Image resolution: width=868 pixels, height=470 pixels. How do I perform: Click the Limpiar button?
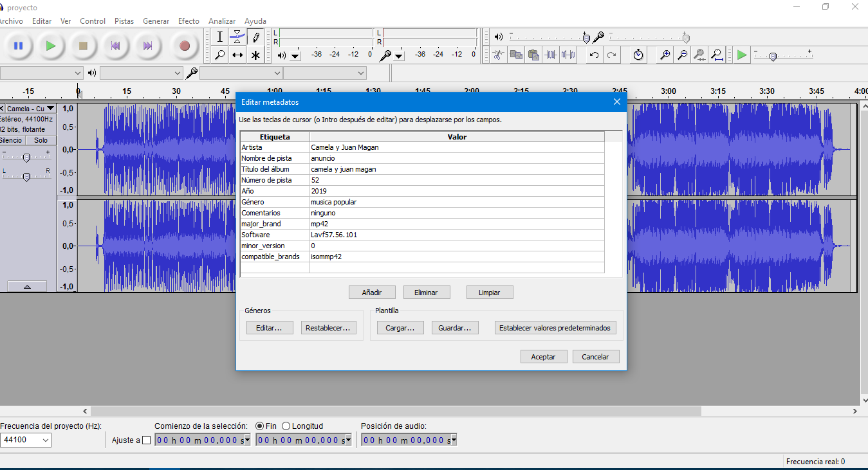tap(490, 293)
